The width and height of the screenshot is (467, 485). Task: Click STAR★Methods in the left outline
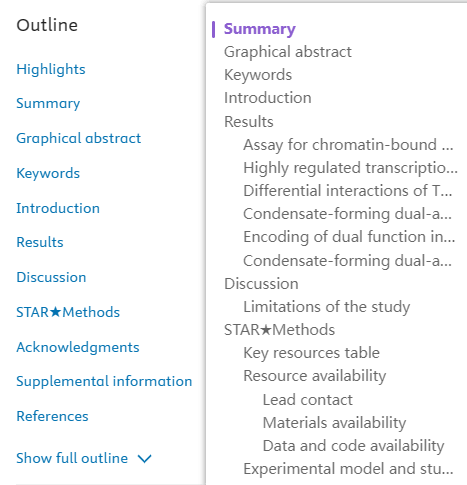68,312
